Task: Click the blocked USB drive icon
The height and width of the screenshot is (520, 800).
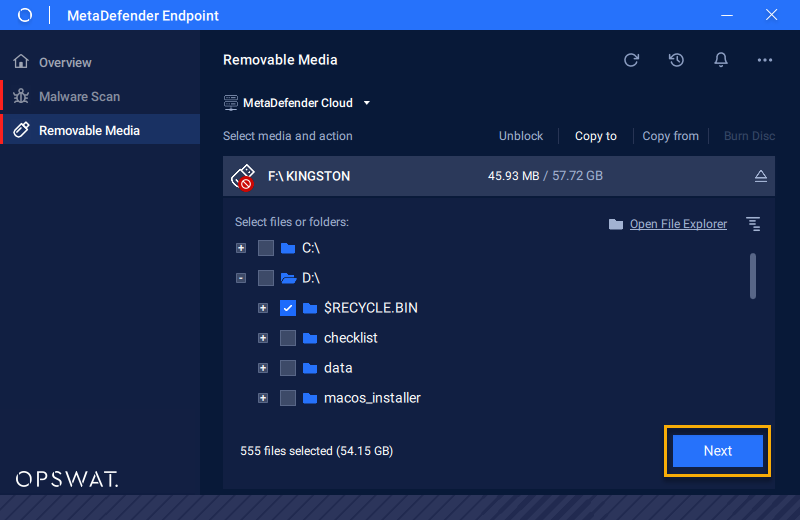Action: [x=243, y=177]
